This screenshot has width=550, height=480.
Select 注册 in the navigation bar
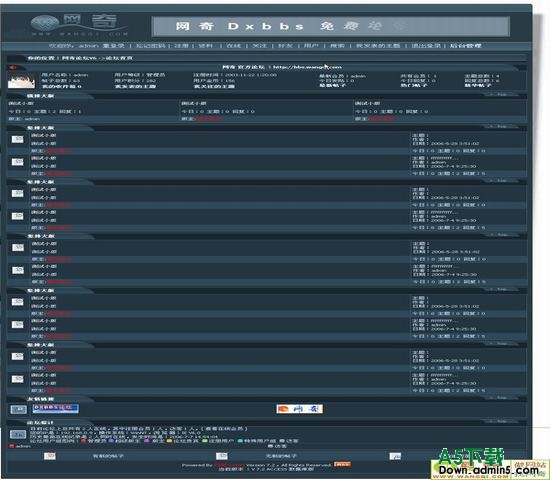click(x=181, y=46)
